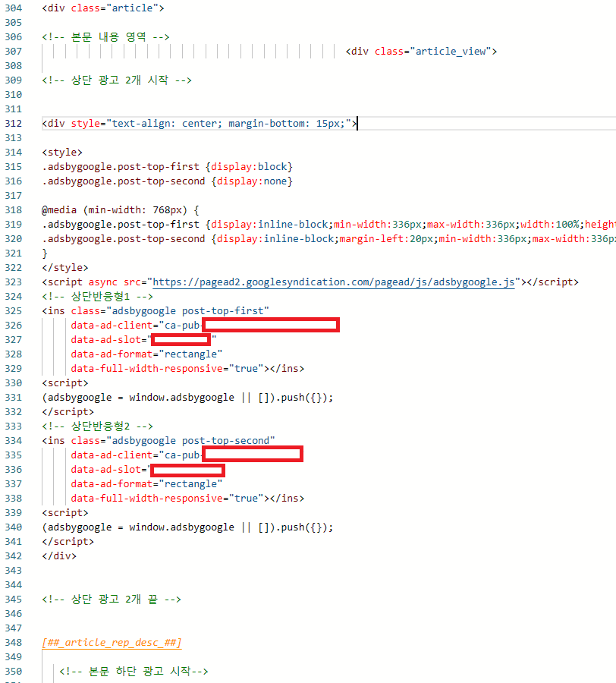
Task: Click the adsbygoogle push statement on line 340
Action: click(187, 527)
